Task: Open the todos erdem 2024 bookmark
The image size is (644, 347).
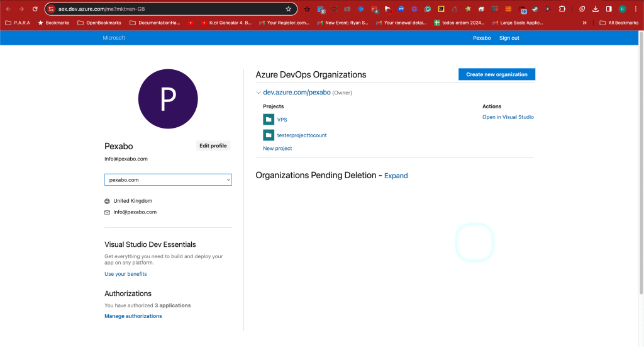Action: coord(459,23)
